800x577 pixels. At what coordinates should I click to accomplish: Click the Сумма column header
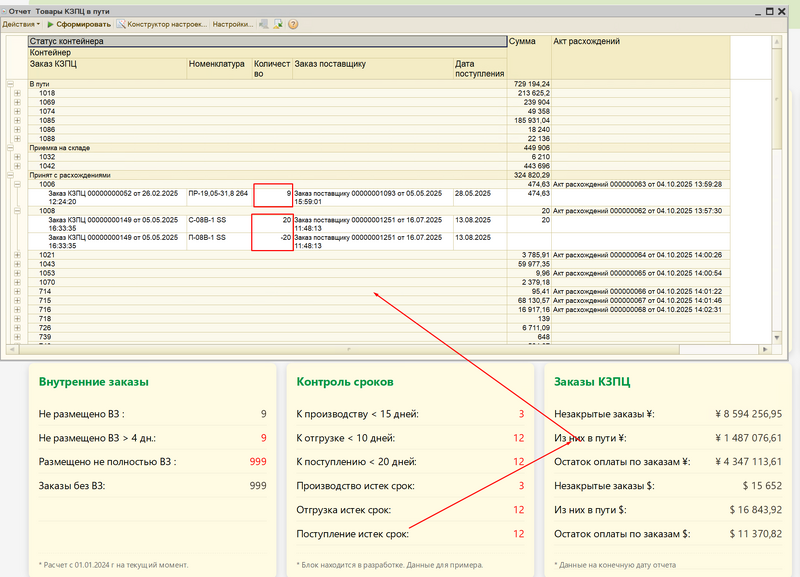(x=530, y=57)
